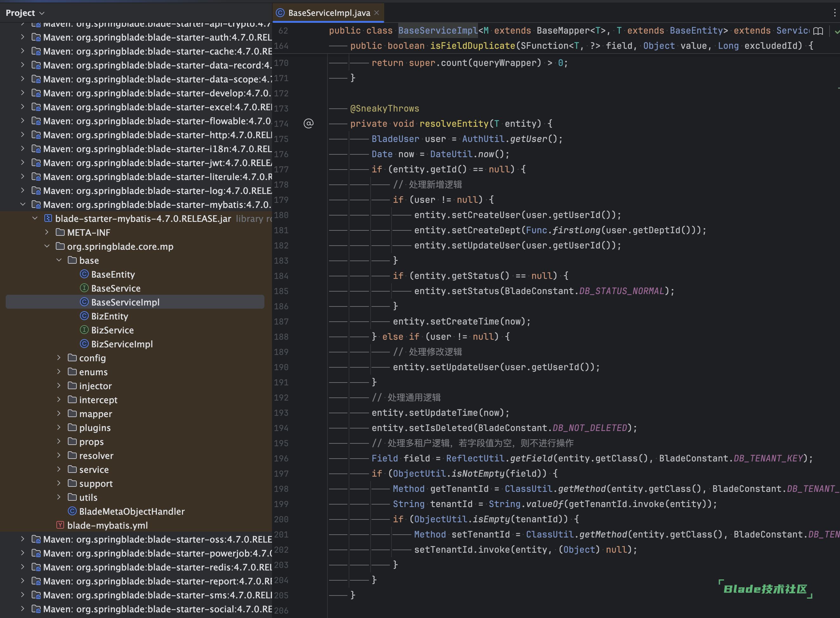Open BladeMetaObjectHandler class
This screenshot has width=840, height=618.
pyautogui.click(x=132, y=512)
